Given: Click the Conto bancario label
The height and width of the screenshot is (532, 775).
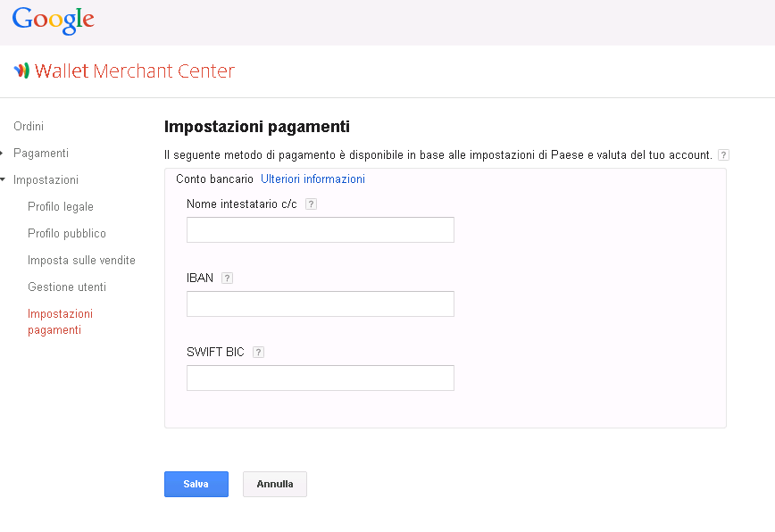Looking at the screenshot, I should [214, 179].
